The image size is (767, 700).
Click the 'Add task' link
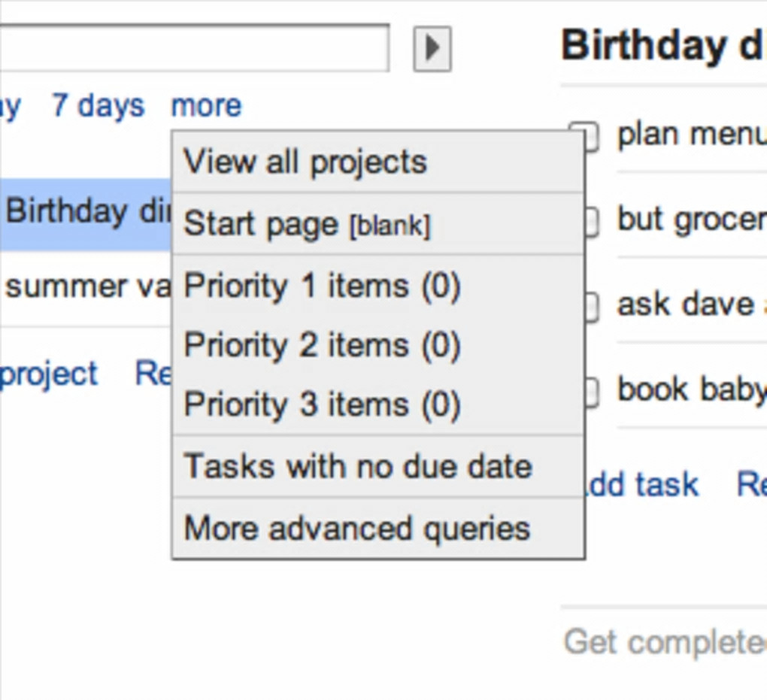coord(641,484)
